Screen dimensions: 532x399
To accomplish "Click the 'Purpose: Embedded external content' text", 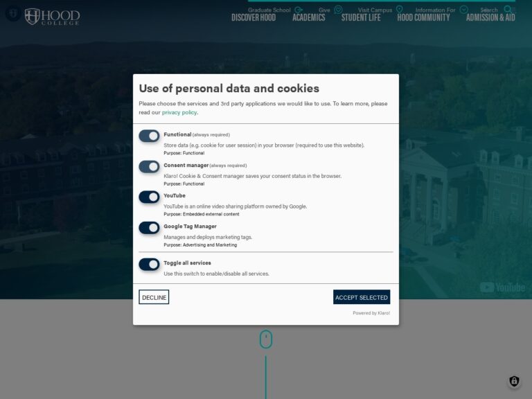I will (x=201, y=214).
